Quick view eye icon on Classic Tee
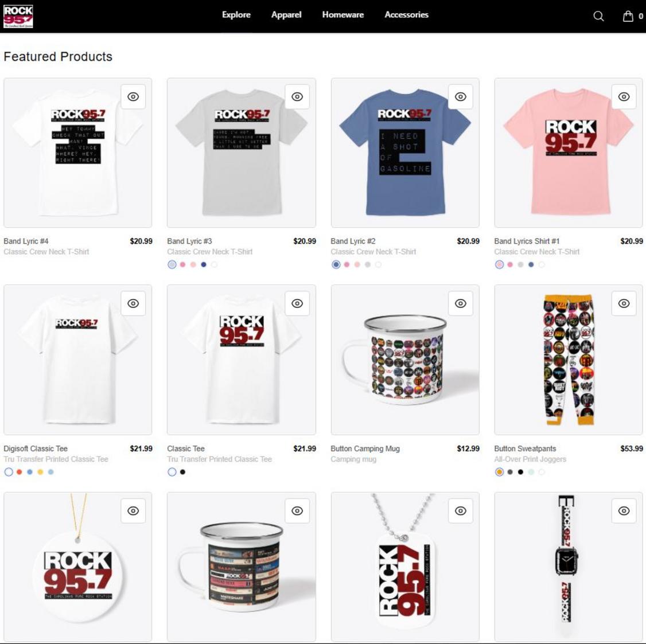 click(297, 303)
